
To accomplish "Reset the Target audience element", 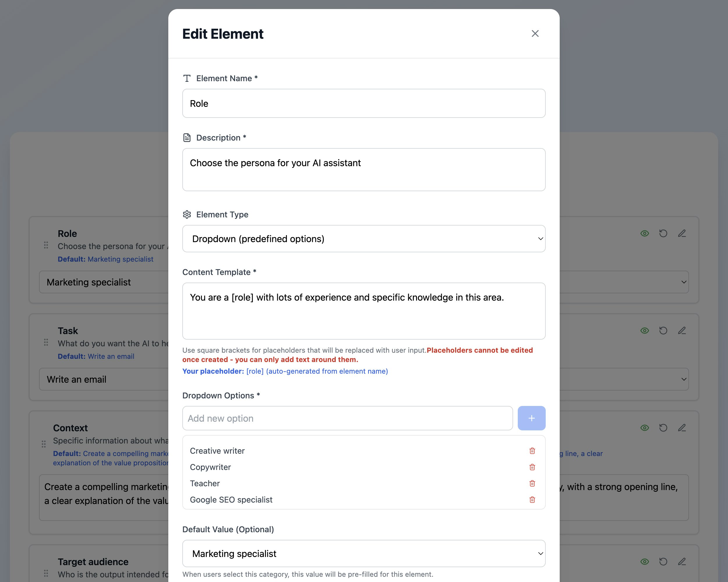I will coord(663,561).
